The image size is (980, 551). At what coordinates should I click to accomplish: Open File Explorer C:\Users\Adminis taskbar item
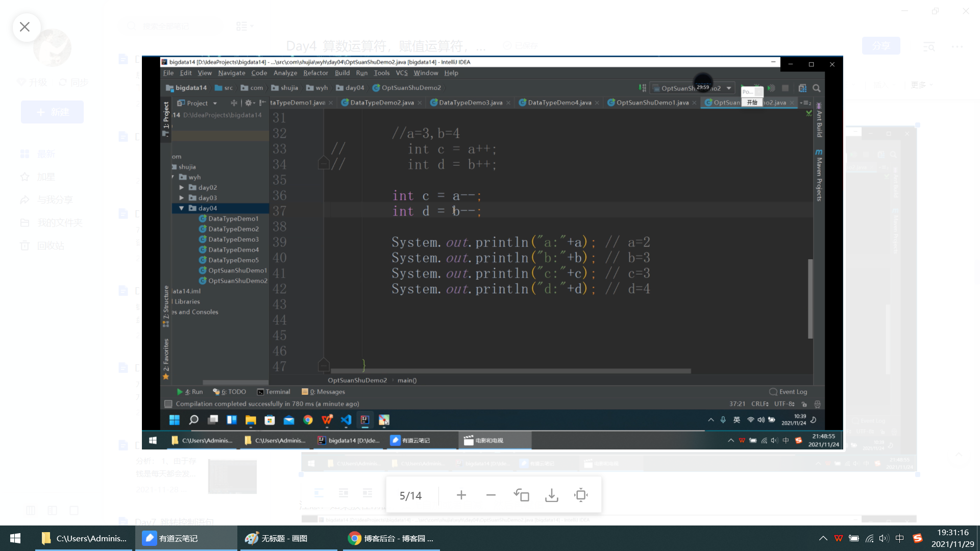tap(84, 538)
